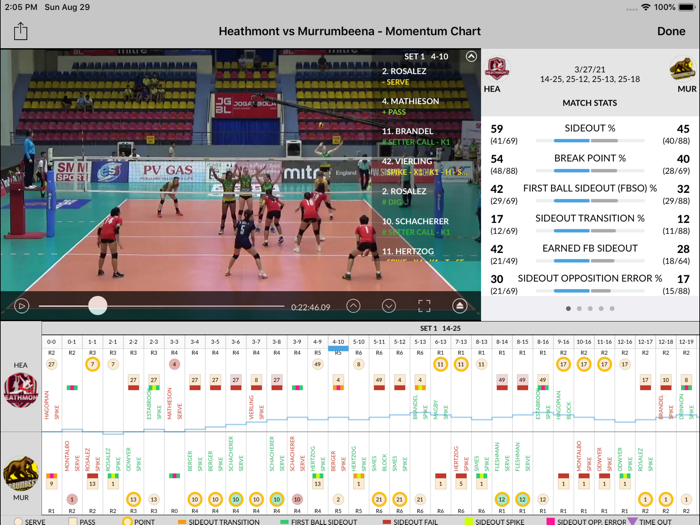Select the 8-16 score column
The width and height of the screenshot is (700, 525).
[x=543, y=342]
